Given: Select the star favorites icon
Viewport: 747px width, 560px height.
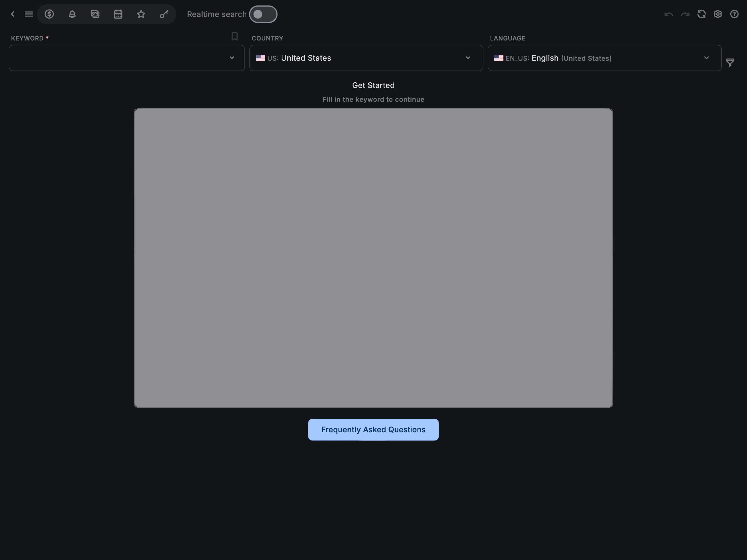Looking at the screenshot, I should 141,14.
